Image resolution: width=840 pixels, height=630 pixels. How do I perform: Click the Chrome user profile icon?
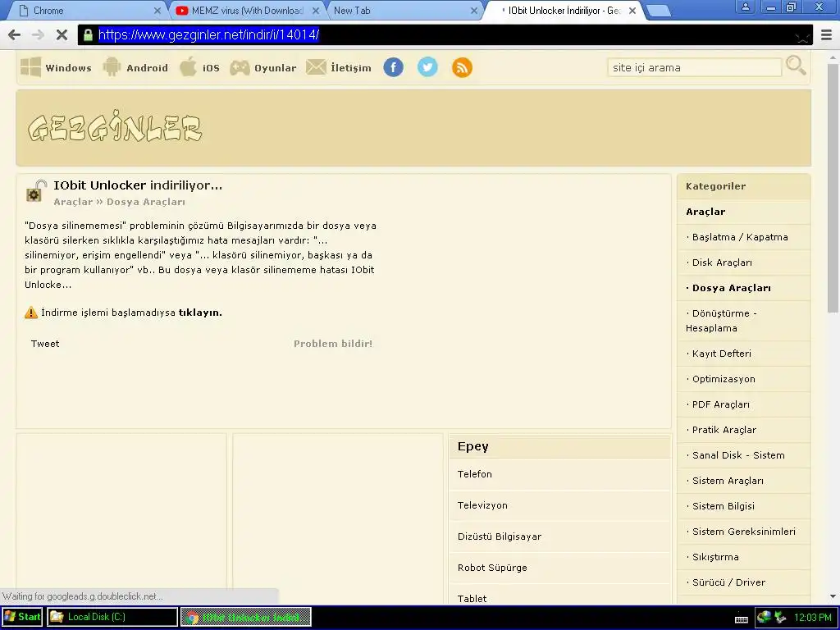745,7
